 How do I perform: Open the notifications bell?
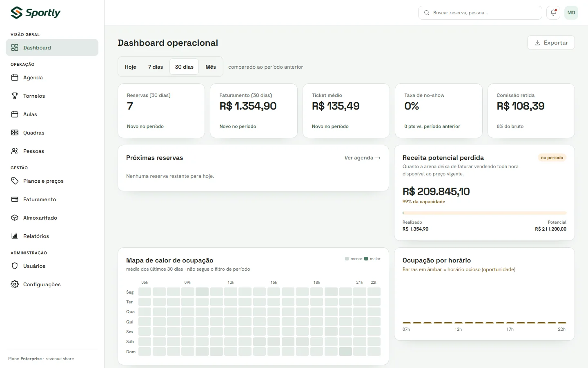pyautogui.click(x=553, y=13)
